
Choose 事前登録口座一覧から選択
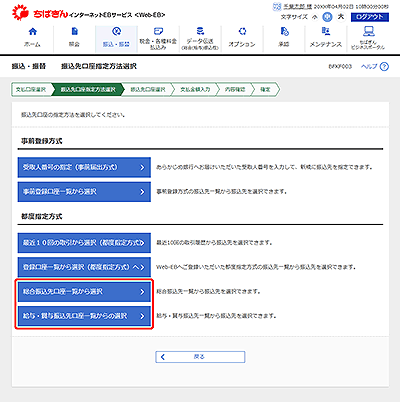click(84, 192)
